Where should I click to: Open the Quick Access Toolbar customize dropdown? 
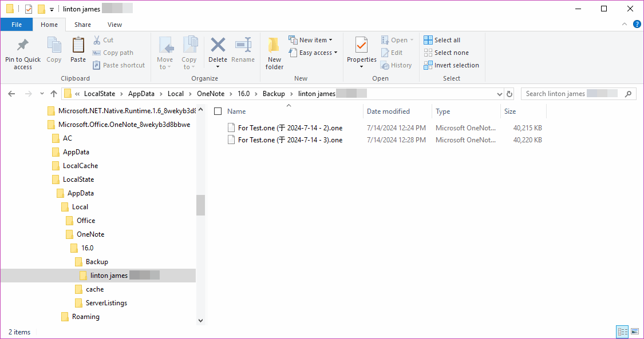52,9
